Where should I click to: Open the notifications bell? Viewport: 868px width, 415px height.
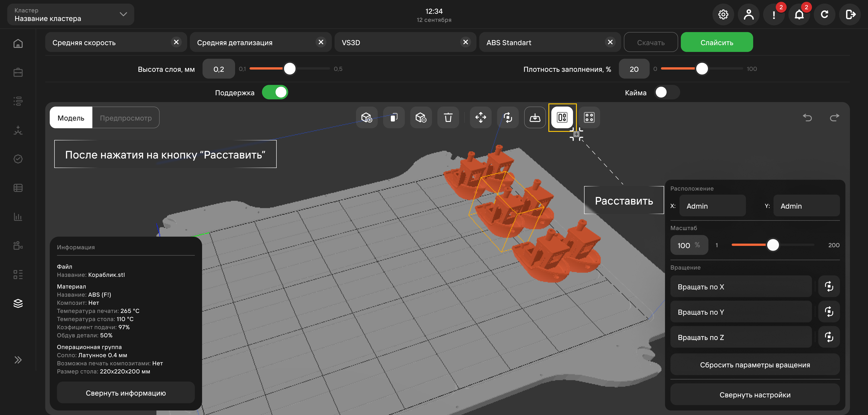tap(799, 14)
